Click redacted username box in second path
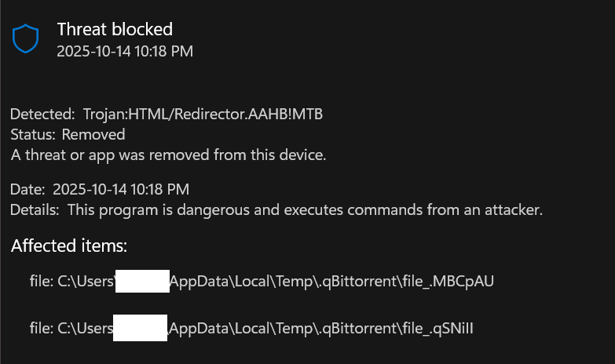The image size is (615, 364). (140, 327)
